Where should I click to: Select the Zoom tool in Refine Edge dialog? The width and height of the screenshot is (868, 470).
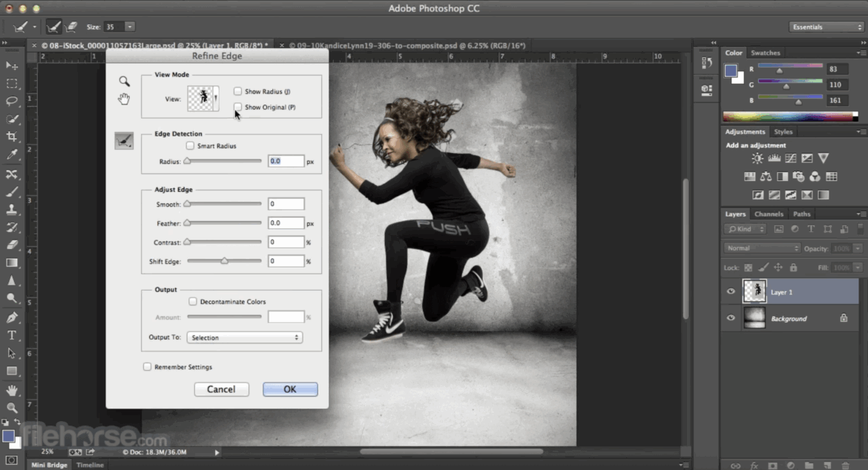(124, 81)
